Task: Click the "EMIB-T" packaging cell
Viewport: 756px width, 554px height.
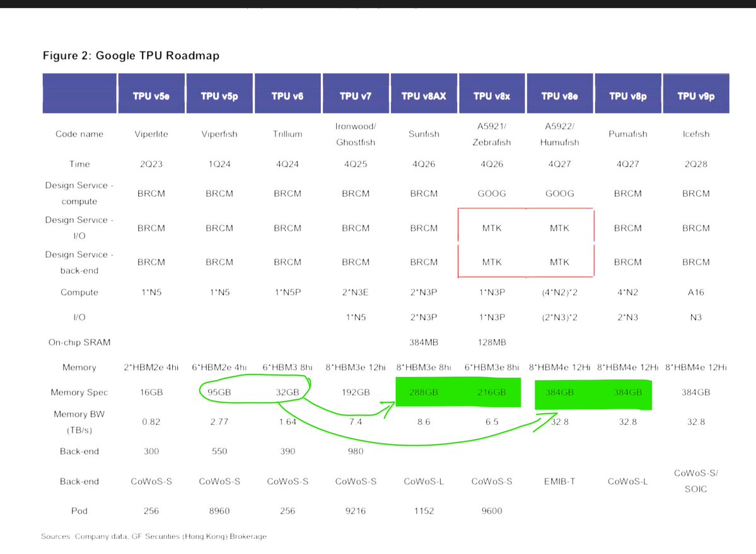Action: pos(560,482)
